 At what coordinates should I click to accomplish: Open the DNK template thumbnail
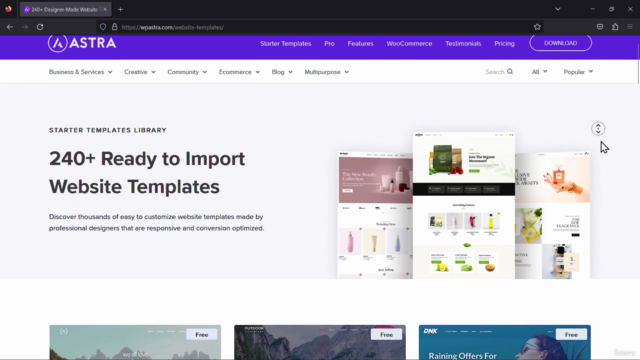coord(504,342)
